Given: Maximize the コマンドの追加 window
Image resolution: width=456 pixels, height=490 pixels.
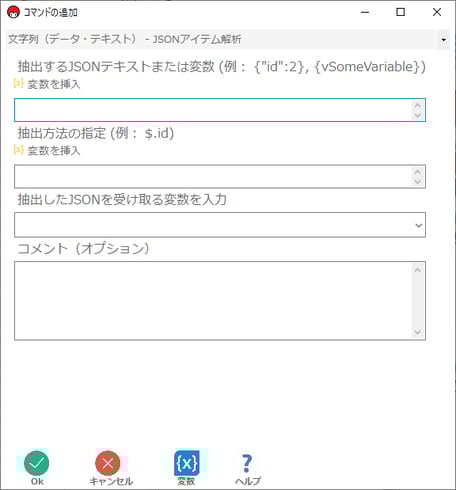Looking at the screenshot, I should (x=400, y=12).
